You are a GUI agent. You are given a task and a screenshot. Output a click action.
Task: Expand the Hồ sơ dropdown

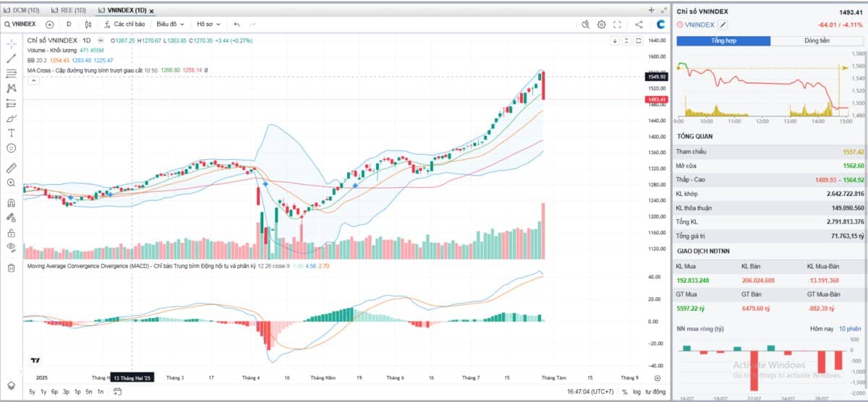(x=209, y=24)
